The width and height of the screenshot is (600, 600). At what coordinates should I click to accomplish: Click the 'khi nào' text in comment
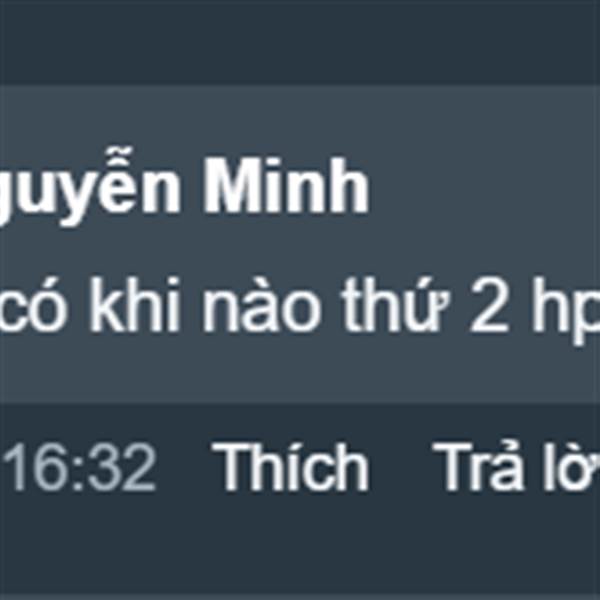coord(204,305)
